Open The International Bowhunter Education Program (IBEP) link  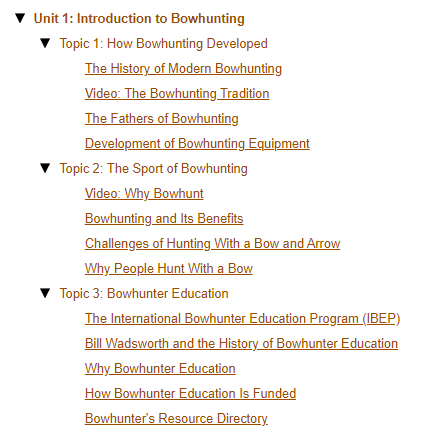click(x=243, y=318)
